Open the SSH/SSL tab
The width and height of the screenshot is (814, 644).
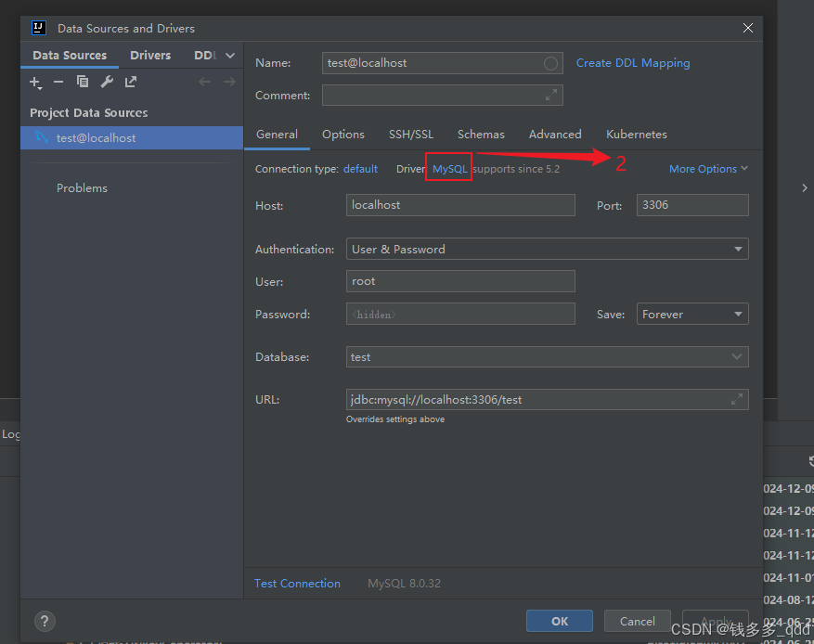(x=411, y=135)
